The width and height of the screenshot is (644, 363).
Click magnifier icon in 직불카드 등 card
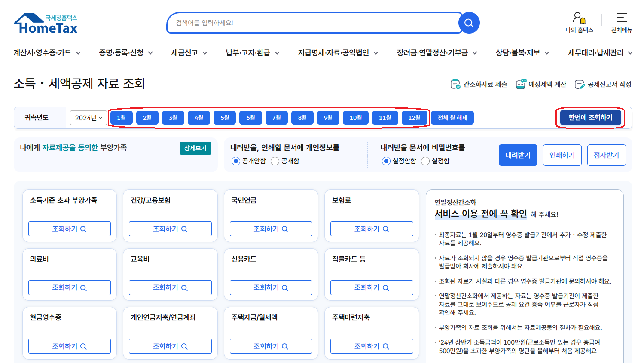click(386, 288)
